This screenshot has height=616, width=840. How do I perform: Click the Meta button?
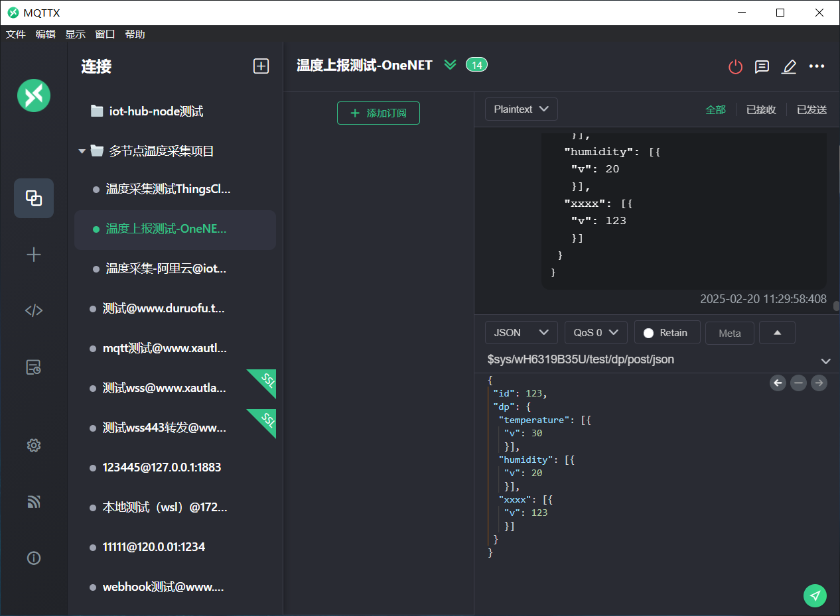pyautogui.click(x=729, y=333)
